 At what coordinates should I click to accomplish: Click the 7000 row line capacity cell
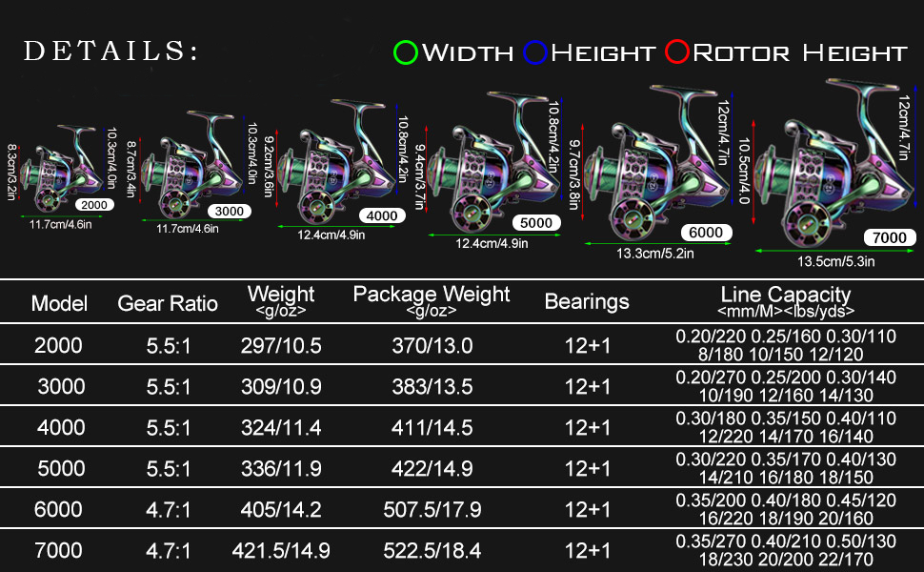pyautogui.click(x=786, y=549)
